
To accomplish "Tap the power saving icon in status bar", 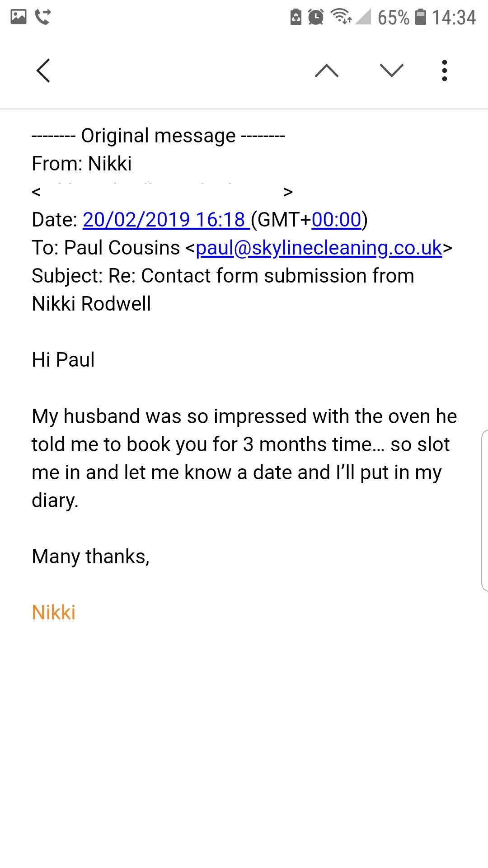I will pyautogui.click(x=296, y=17).
